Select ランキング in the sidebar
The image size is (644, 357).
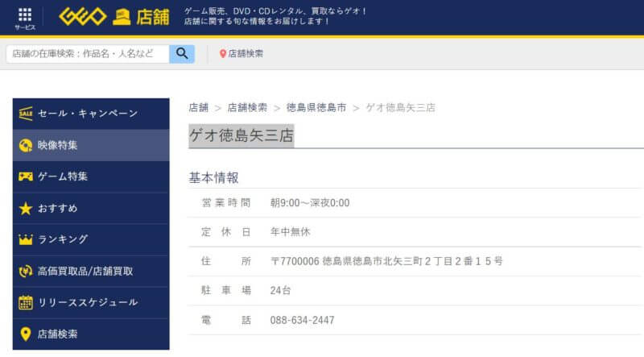91,239
